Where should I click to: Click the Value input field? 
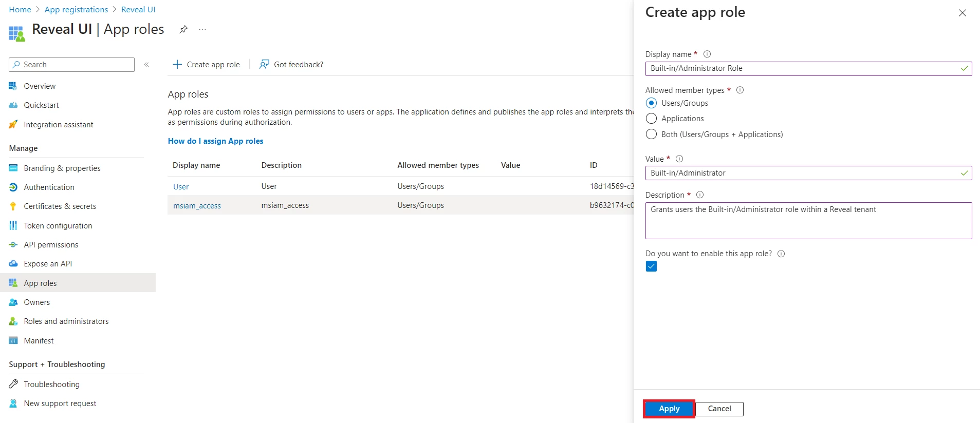pos(808,173)
